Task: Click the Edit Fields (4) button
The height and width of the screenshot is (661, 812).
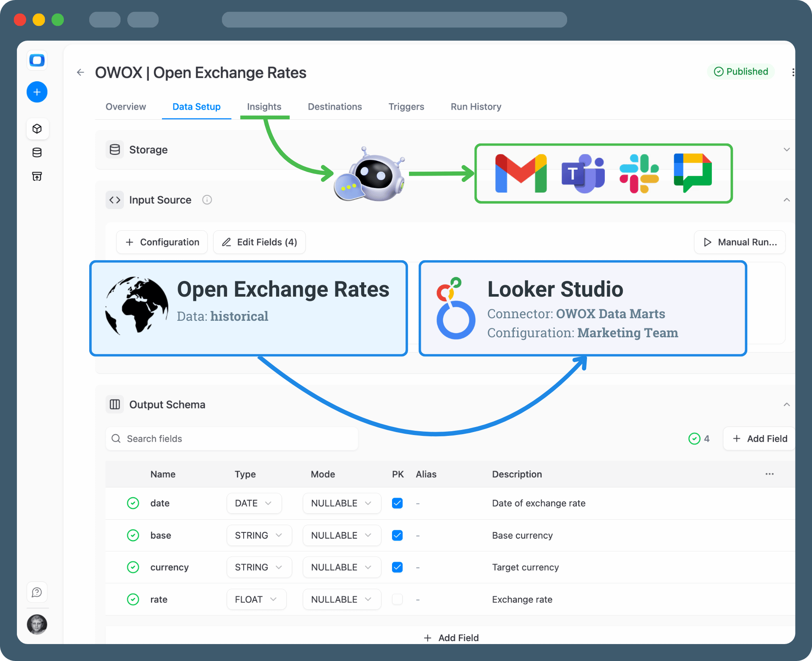Action: point(259,242)
